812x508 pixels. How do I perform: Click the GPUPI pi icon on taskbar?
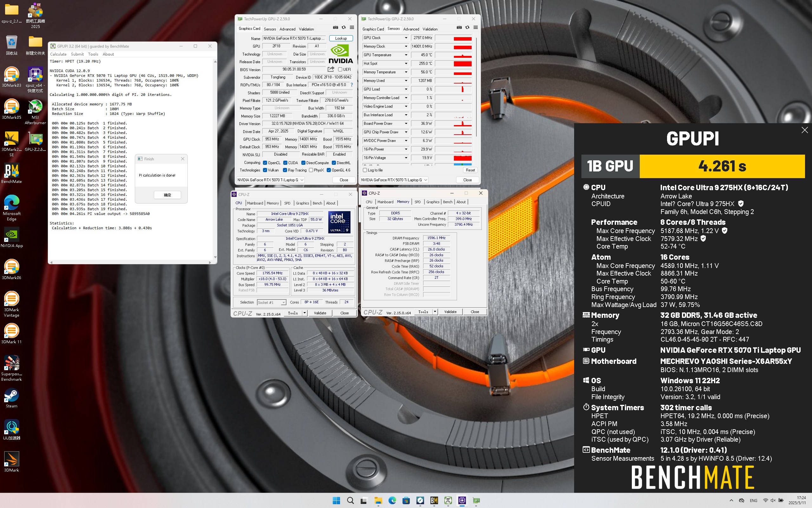(448, 501)
